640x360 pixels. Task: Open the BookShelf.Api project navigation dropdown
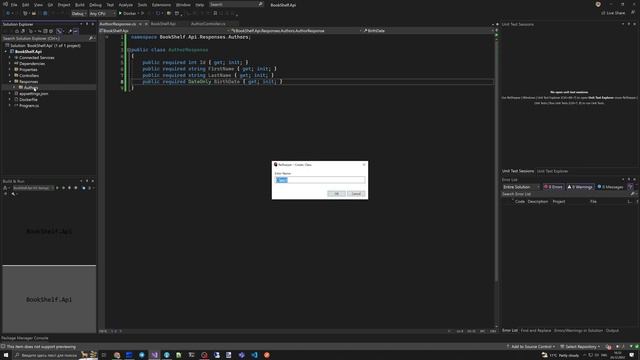(164, 31)
